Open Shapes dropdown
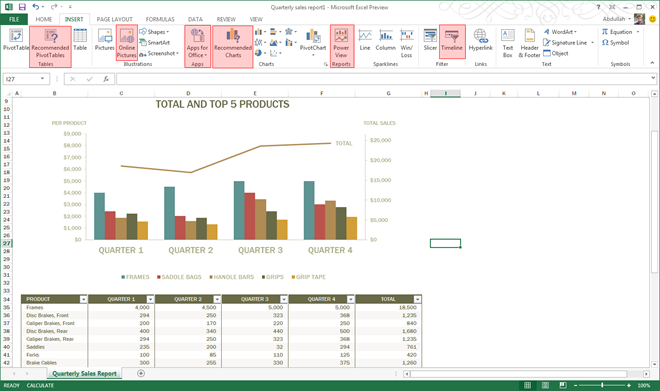The height and width of the screenshot is (391, 660). pos(154,32)
